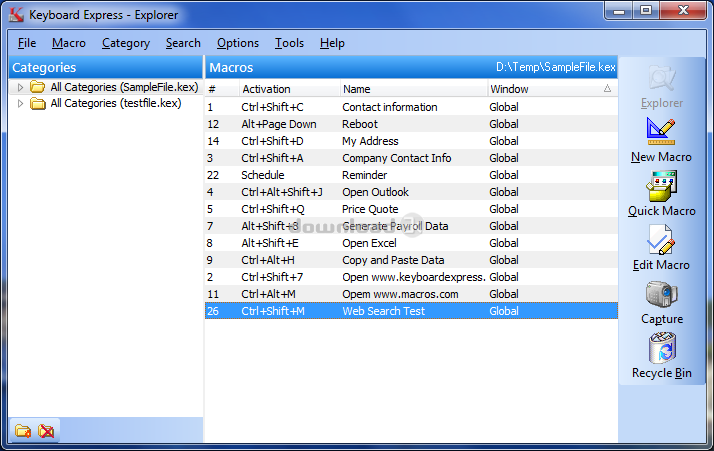The image size is (714, 451).
Task: Select the My Address macro
Action: [411, 141]
